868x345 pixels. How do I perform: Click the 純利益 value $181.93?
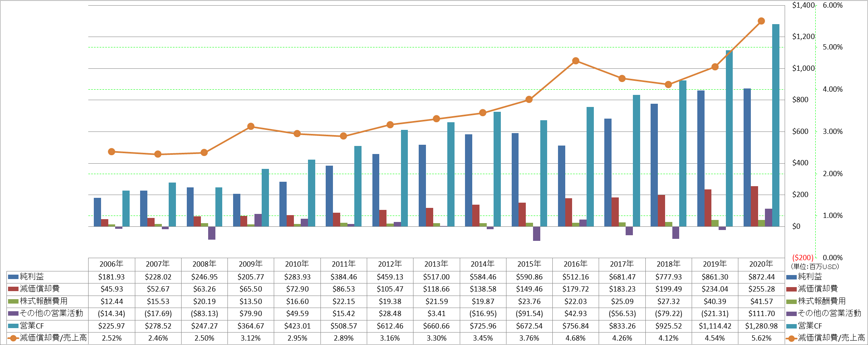click(x=112, y=277)
